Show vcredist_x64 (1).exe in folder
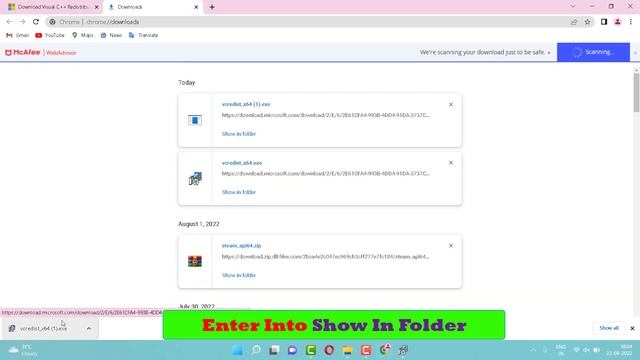 click(x=239, y=133)
